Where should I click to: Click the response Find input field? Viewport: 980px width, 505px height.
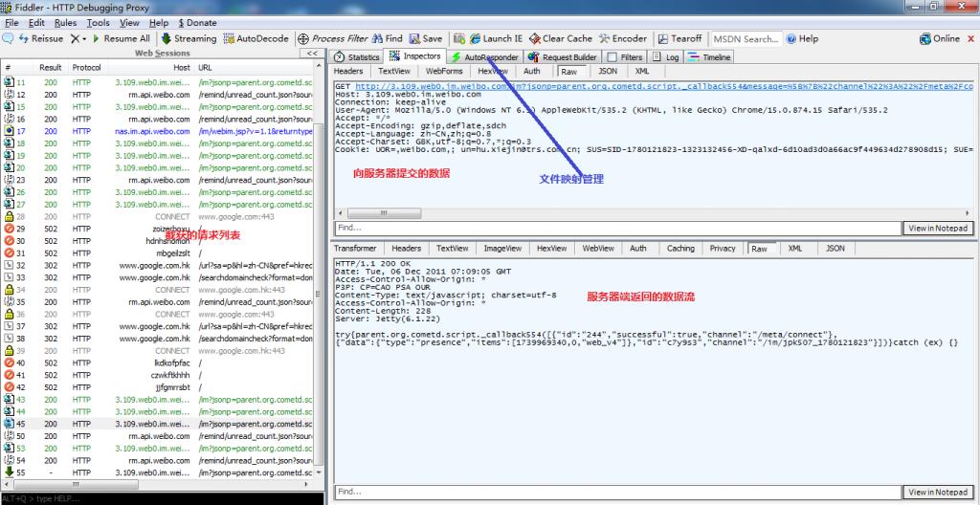(618, 493)
